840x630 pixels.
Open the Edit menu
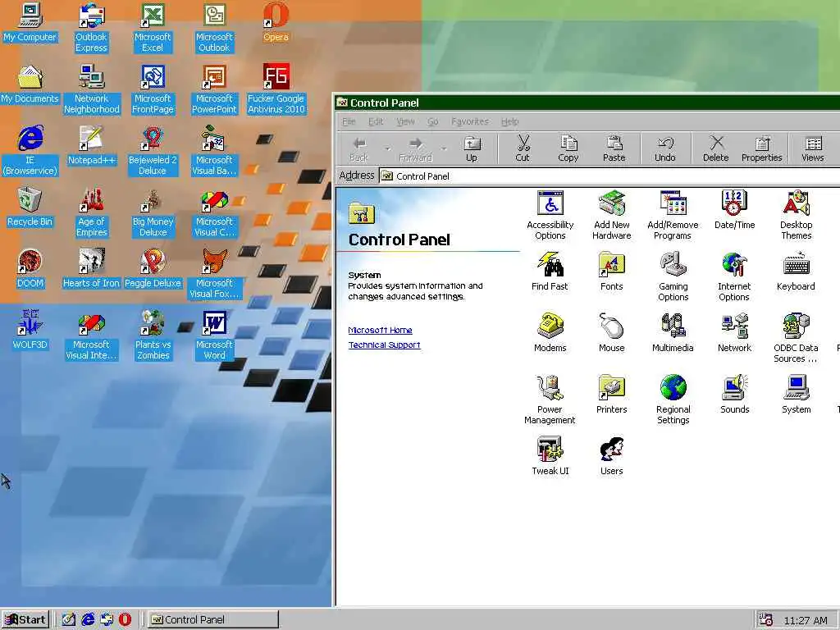click(376, 121)
